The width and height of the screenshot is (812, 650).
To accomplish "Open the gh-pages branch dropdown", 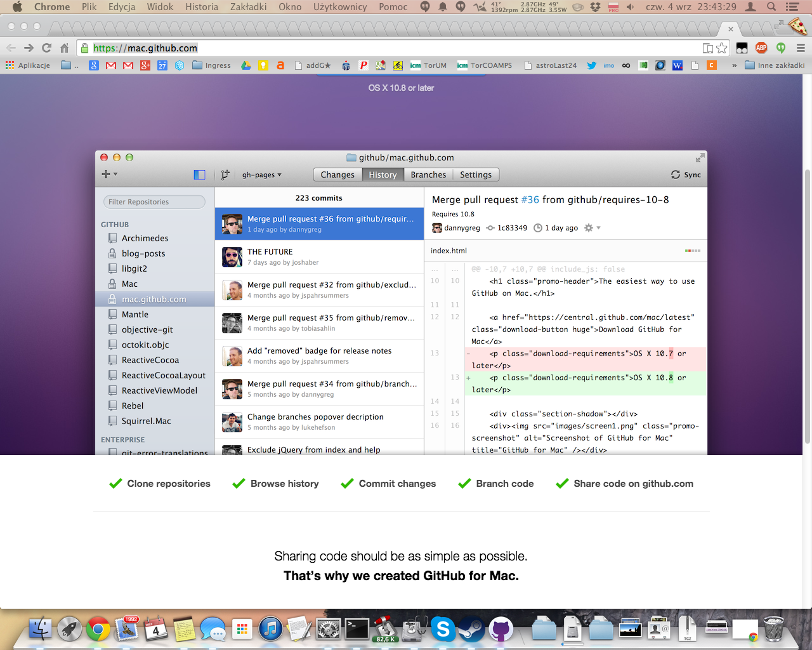I will [261, 175].
